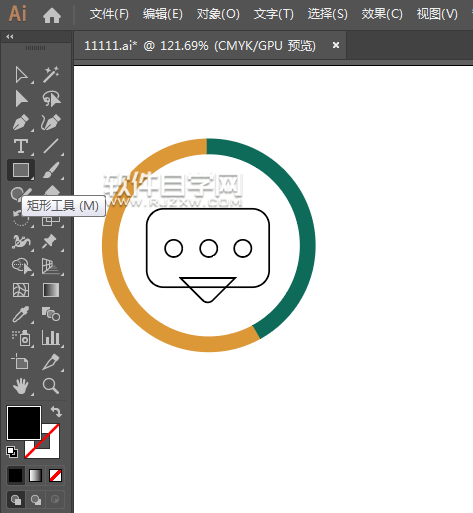Select the Zoom magnifier tool
473x513 pixels.
click(x=51, y=386)
